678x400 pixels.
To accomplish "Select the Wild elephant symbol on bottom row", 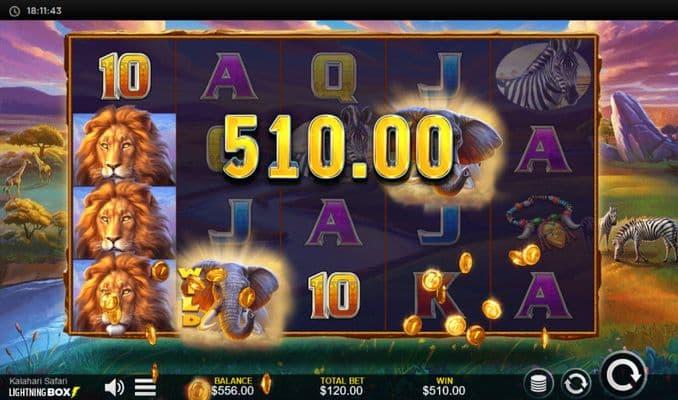I will pyautogui.click(x=229, y=298).
